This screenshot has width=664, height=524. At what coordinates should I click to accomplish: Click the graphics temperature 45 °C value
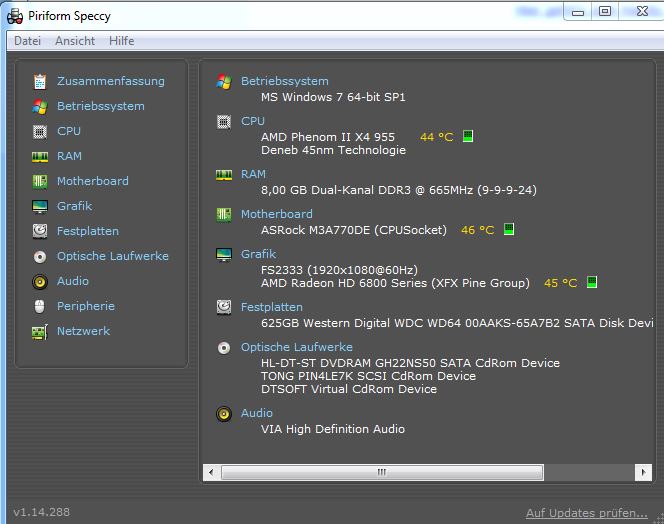tap(561, 283)
